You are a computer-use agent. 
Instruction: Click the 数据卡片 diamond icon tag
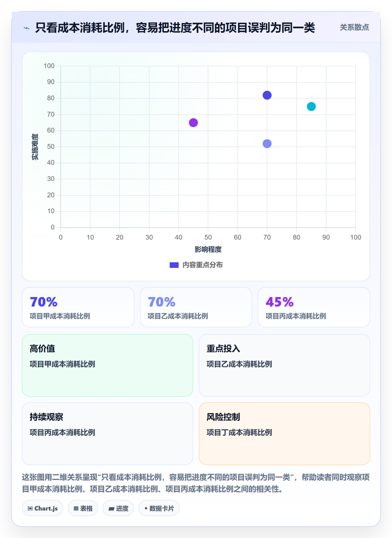[x=159, y=508]
